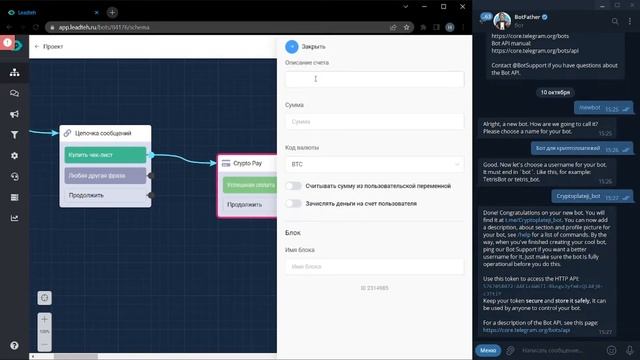Image resolution: width=640 pixels, height=360 pixels.
Task: Open the settings gear in Leadteh sidebar
Action: click(14, 156)
